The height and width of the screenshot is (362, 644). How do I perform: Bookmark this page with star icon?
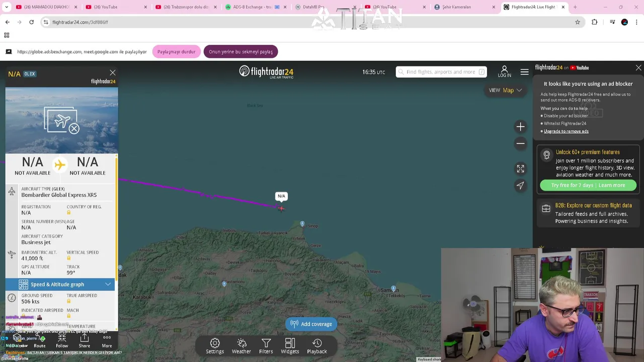578,22
